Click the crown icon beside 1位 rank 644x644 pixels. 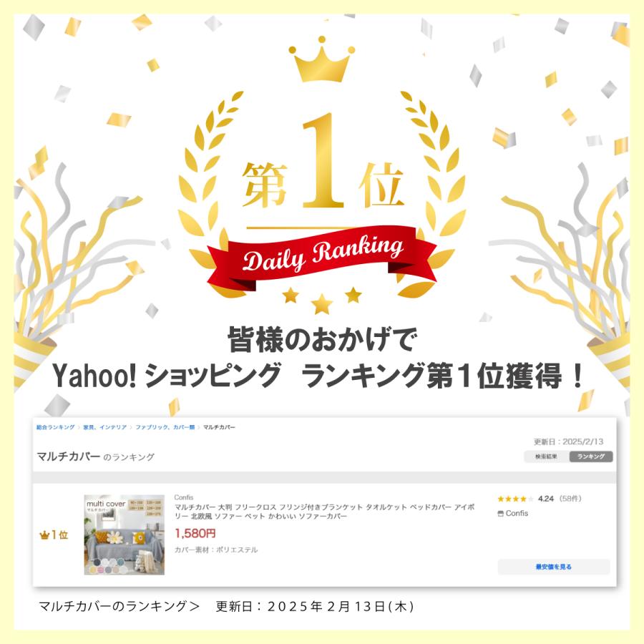[44, 535]
